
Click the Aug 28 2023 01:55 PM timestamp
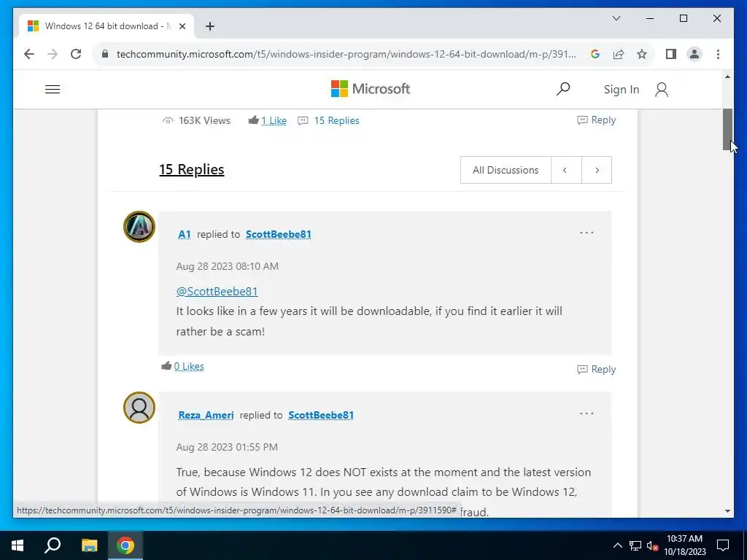click(227, 447)
